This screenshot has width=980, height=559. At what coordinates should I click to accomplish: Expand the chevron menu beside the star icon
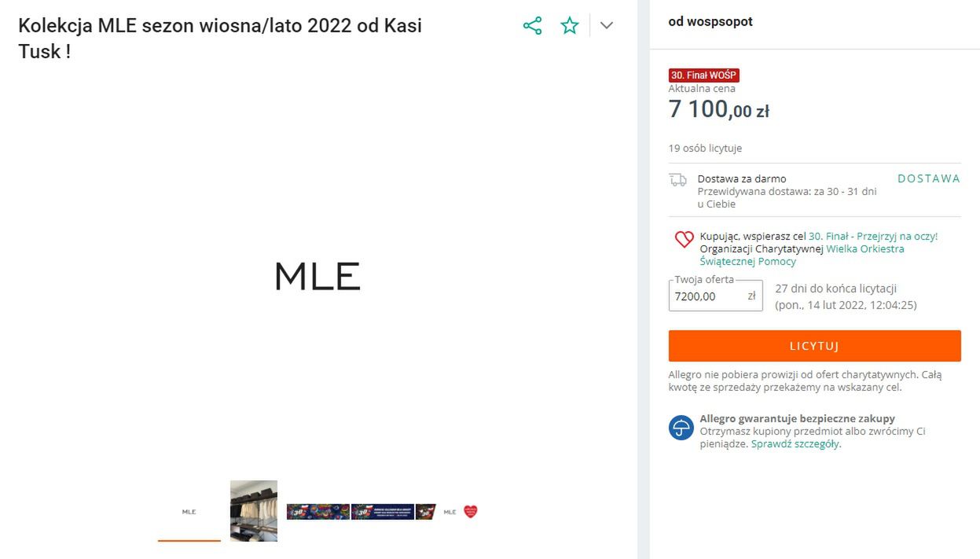tap(606, 25)
